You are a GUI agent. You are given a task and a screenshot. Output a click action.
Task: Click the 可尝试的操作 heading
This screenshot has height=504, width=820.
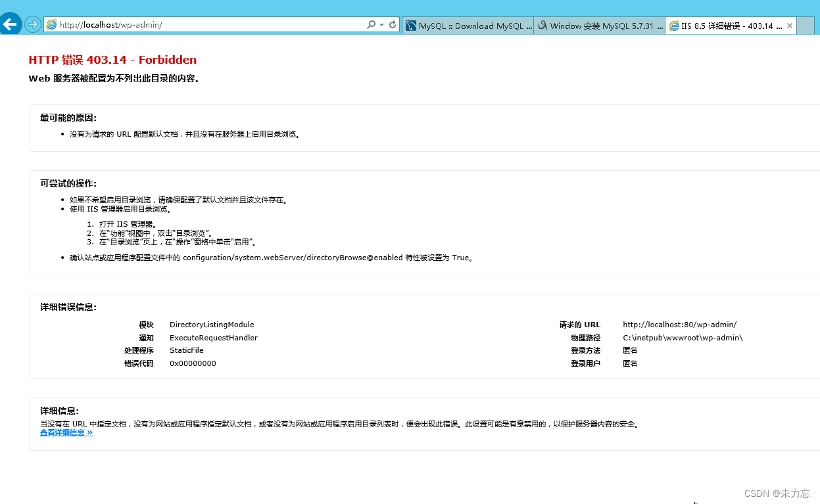pos(68,183)
